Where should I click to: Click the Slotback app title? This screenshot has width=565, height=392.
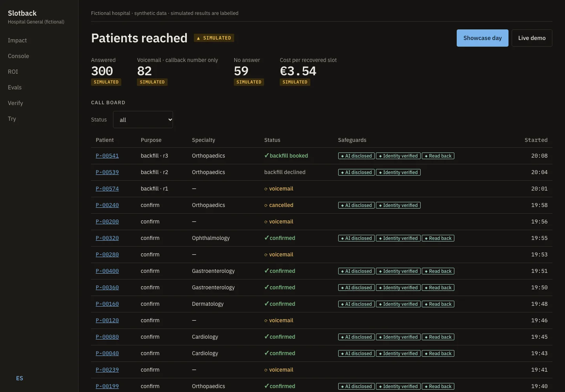[x=22, y=13]
